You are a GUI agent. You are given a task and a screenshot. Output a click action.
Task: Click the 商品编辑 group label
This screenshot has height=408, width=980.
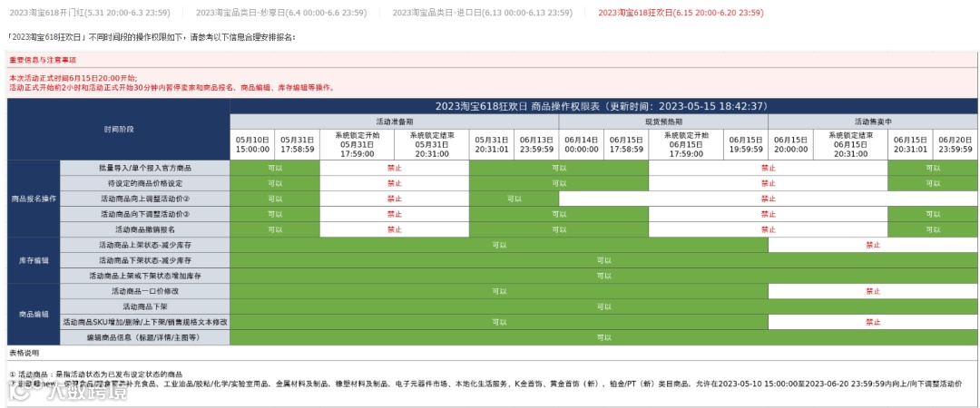[34, 315]
